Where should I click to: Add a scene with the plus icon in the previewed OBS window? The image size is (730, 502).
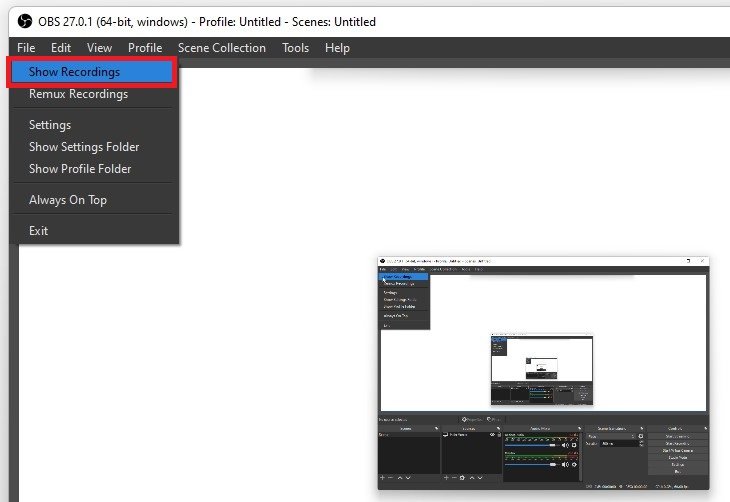click(x=382, y=478)
